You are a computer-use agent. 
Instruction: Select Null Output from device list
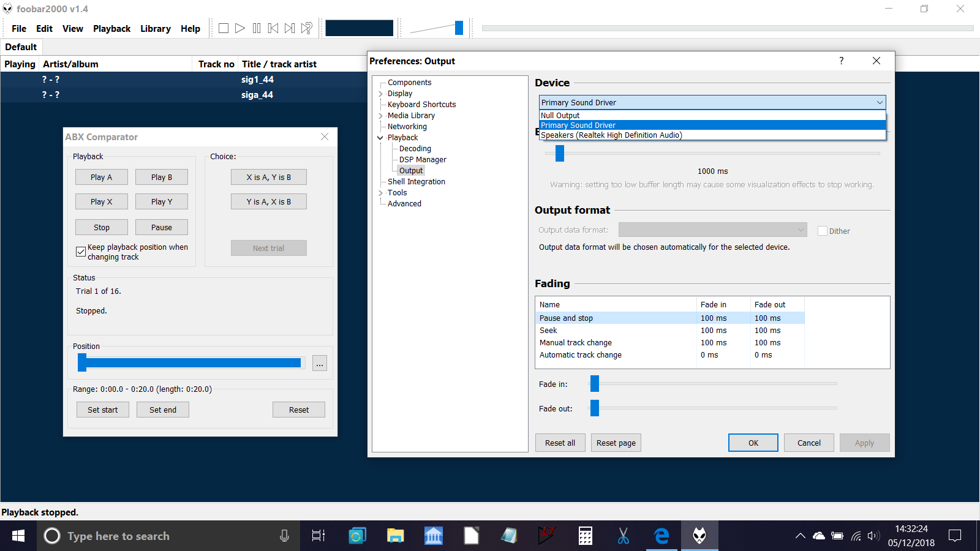(712, 115)
